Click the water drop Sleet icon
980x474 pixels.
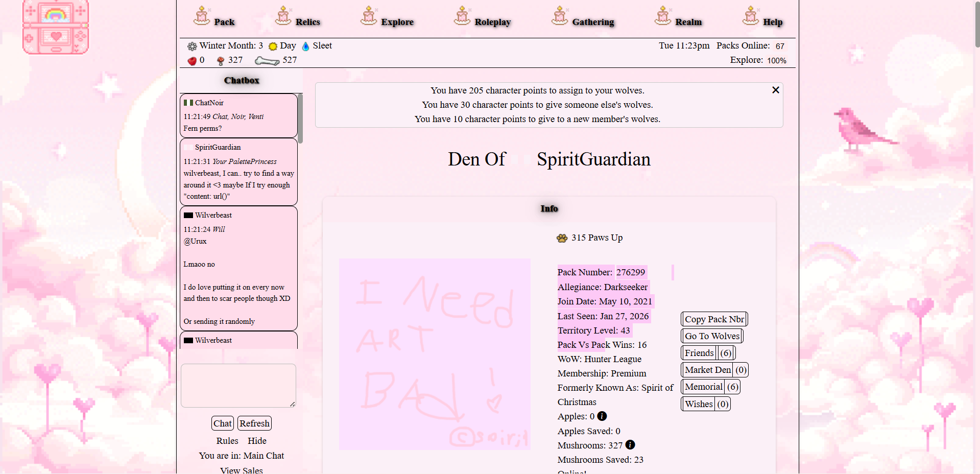click(x=306, y=46)
